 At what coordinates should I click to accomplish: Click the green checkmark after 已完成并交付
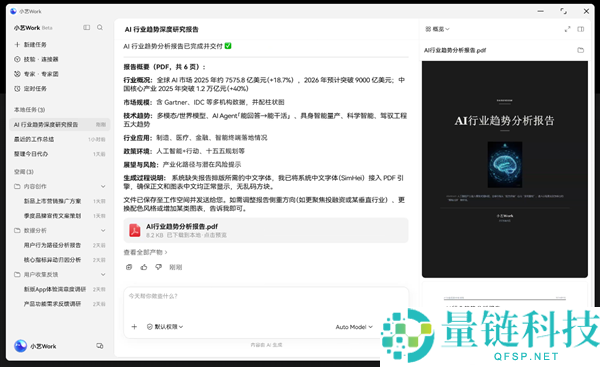[x=228, y=46]
